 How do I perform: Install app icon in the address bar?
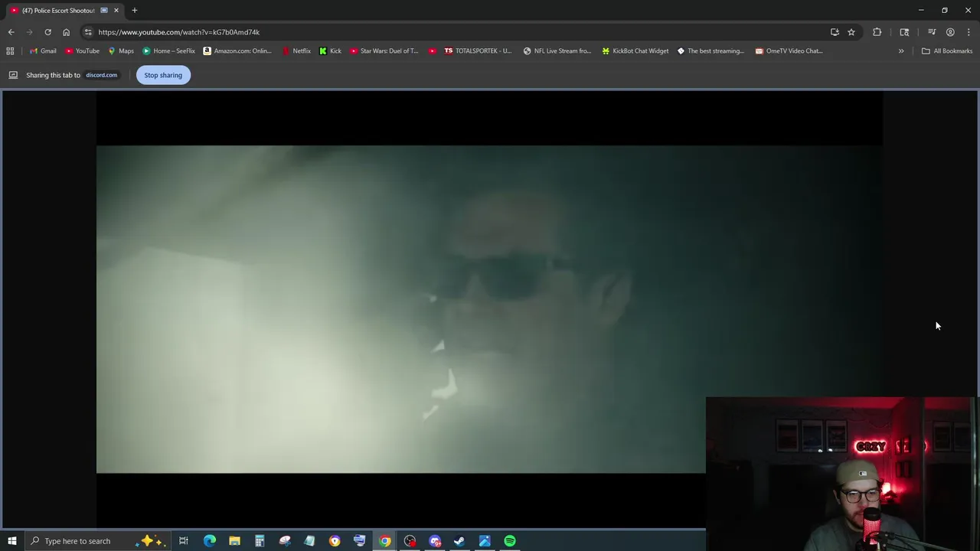pyautogui.click(x=835, y=32)
